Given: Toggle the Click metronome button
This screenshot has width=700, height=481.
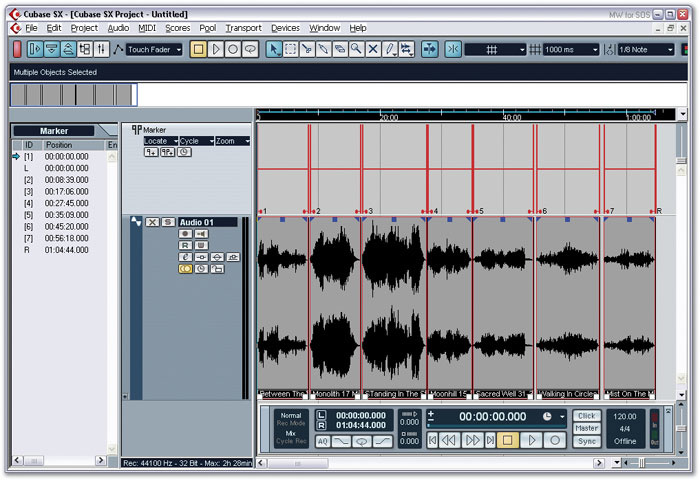Looking at the screenshot, I should (x=587, y=416).
